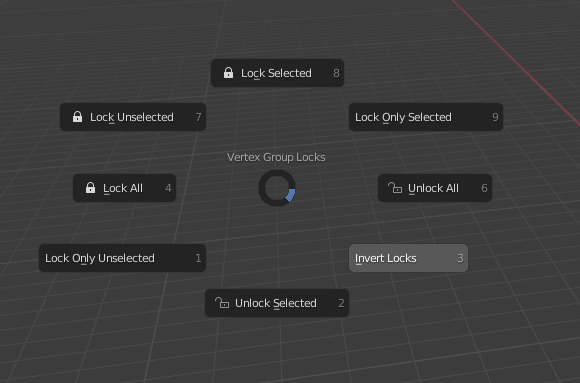Click padlock icon beside Lock Selected
Viewport: 580px width, 383px height.
(x=229, y=73)
